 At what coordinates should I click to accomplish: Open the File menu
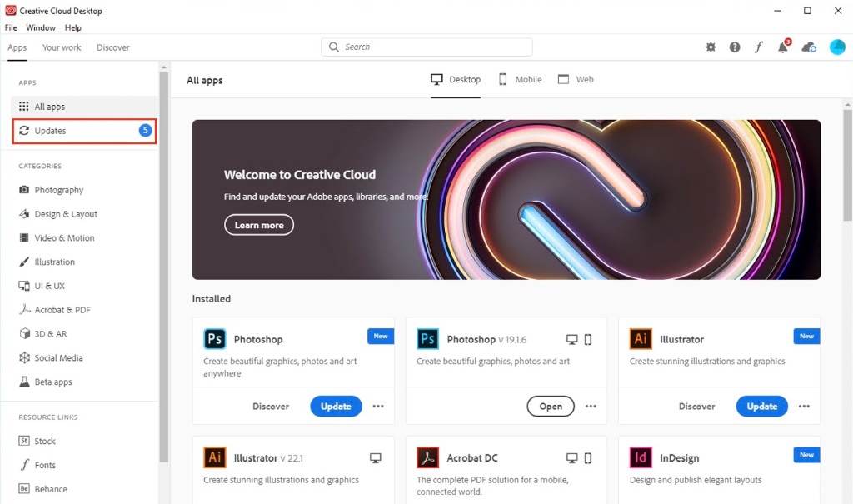click(11, 27)
